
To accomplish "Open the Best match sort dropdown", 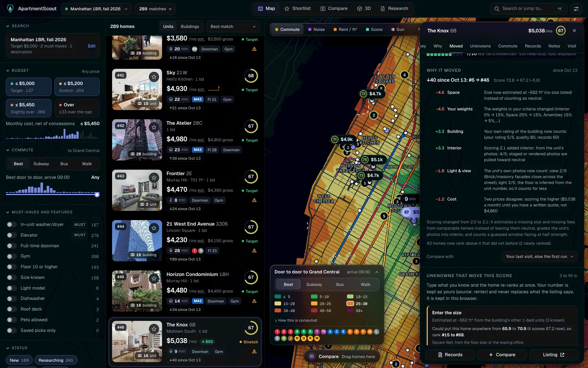I will (233, 26).
